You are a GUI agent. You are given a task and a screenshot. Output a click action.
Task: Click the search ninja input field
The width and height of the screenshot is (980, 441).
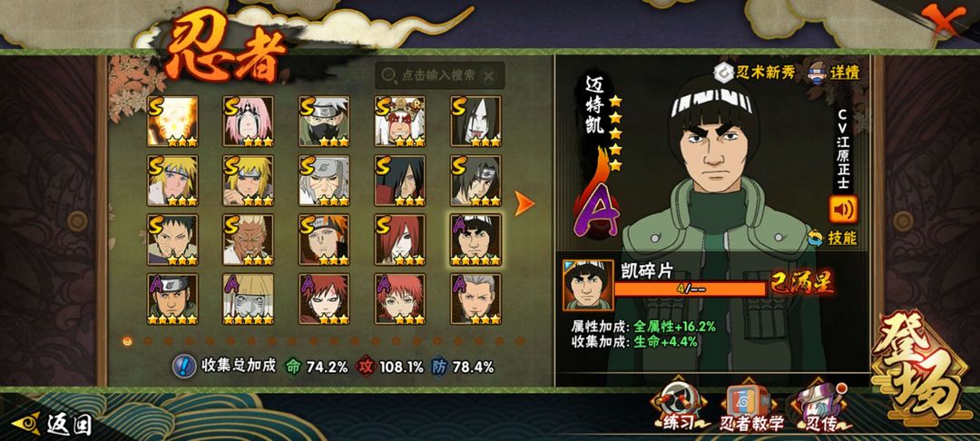point(439,75)
